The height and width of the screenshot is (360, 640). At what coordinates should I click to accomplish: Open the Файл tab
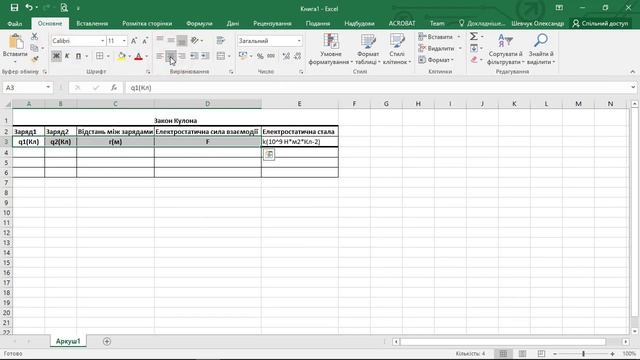pos(15,23)
